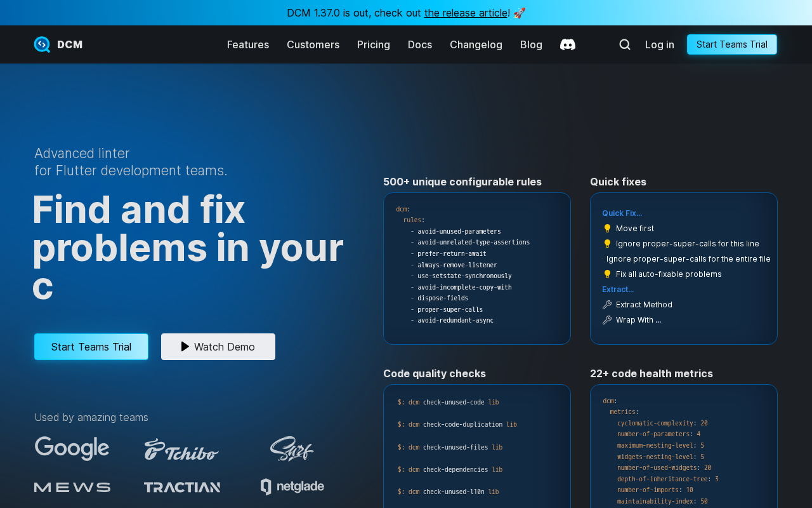The width and height of the screenshot is (812, 508).
Task: Click the dcm check-dependencies lib command
Action: point(450,469)
